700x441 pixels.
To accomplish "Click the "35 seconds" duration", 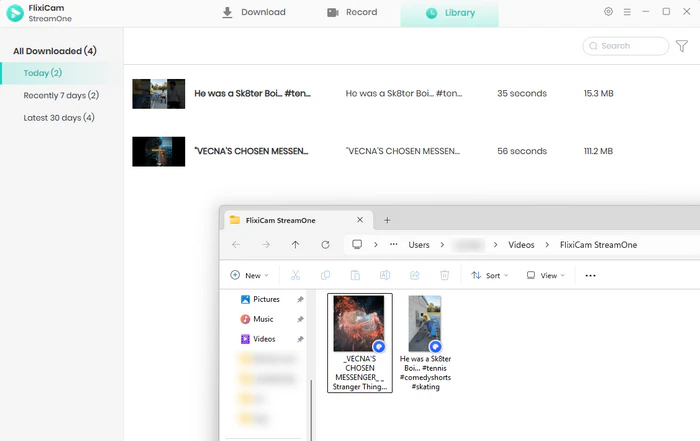I will click(x=522, y=93).
